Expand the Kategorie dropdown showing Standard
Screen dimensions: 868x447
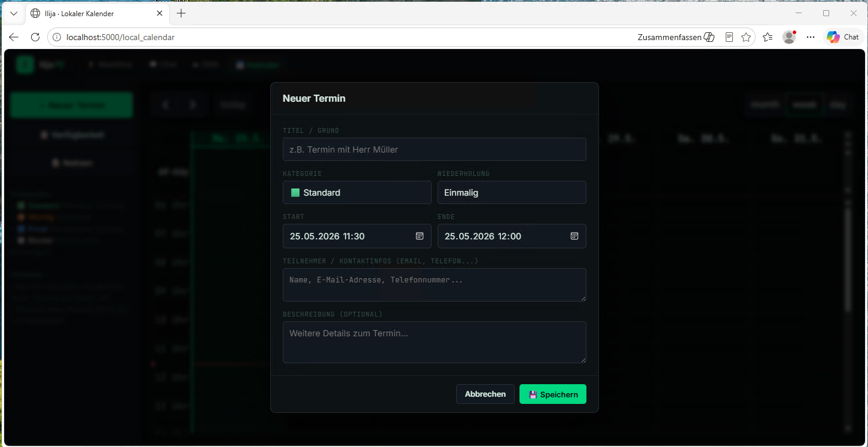[357, 193]
